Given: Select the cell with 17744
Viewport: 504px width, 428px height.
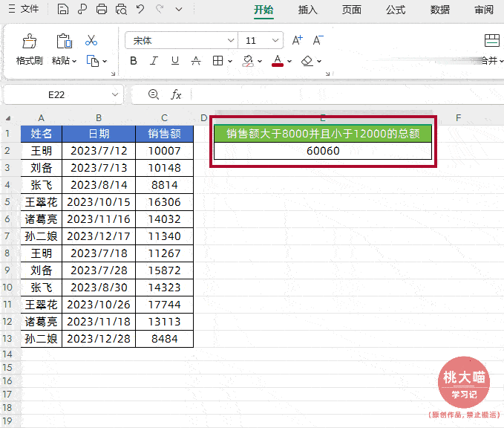Looking at the screenshot, I should (164, 305).
